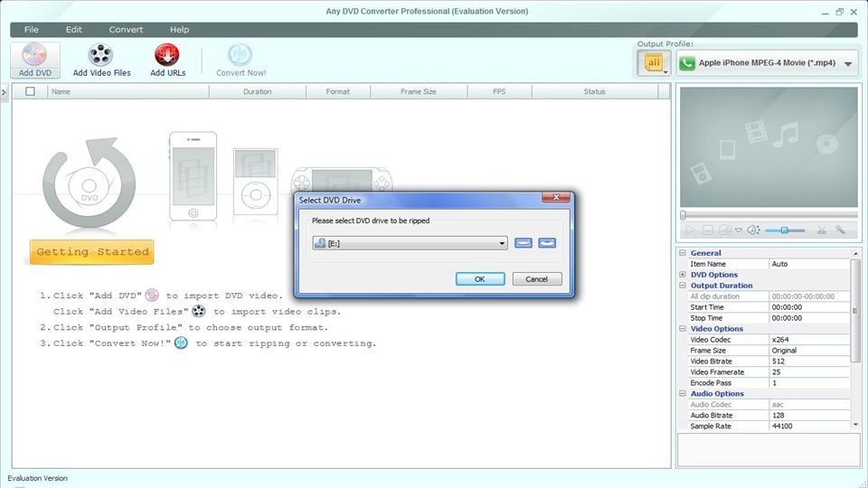
Task: Click the Item Name value 'Auto'
Action: coord(809,264)
